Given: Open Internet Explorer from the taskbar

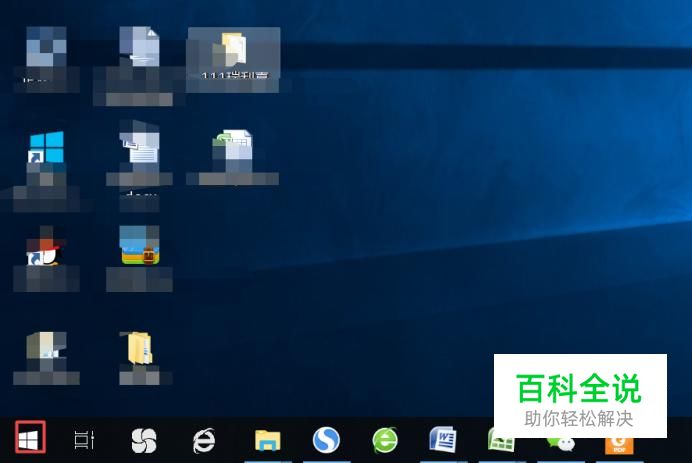Looking at the screenshot, I should click(x=204, y=440).
